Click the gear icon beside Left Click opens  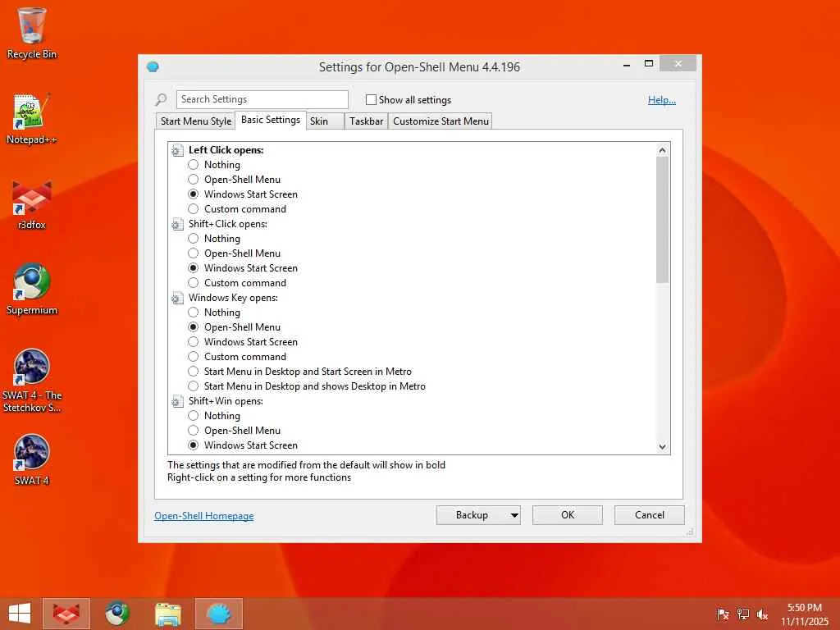coord(177,151)
